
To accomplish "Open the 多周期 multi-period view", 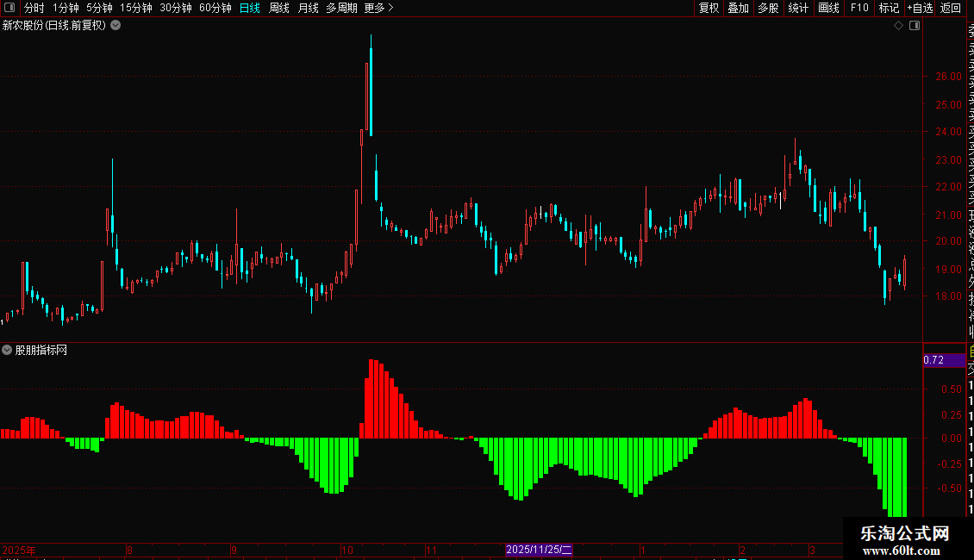I will 341,8.
